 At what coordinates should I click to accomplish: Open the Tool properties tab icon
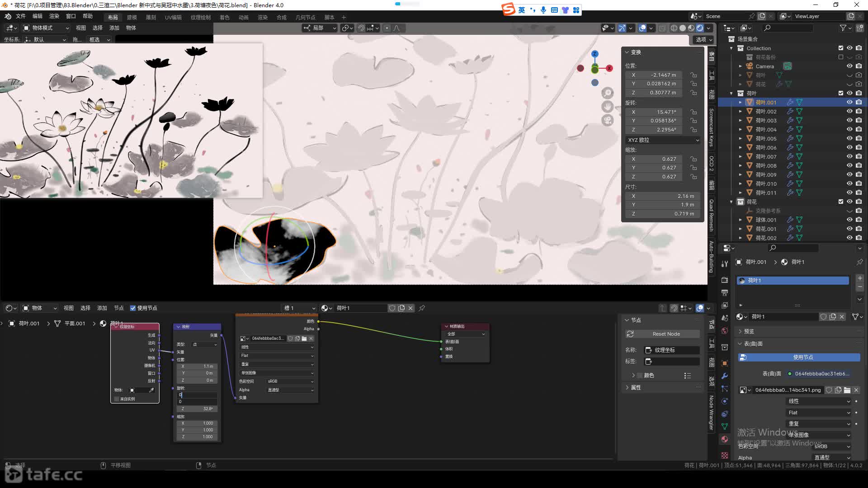click(x=725, y=264)
